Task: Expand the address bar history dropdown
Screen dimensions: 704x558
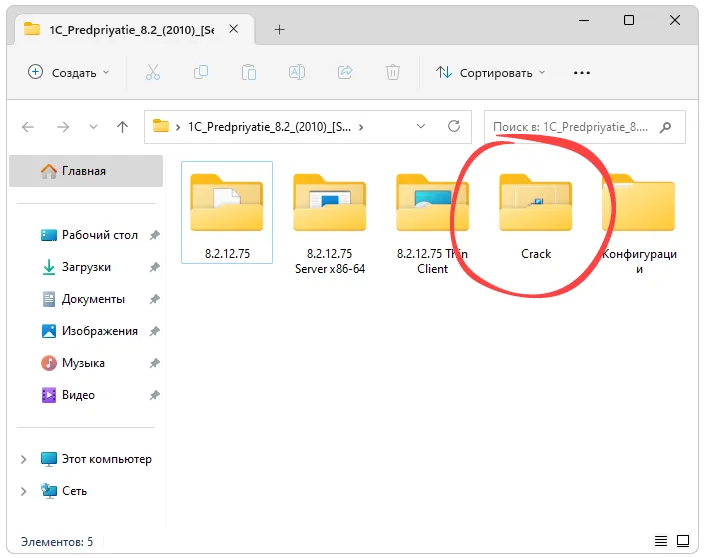Action: point(421,127)
